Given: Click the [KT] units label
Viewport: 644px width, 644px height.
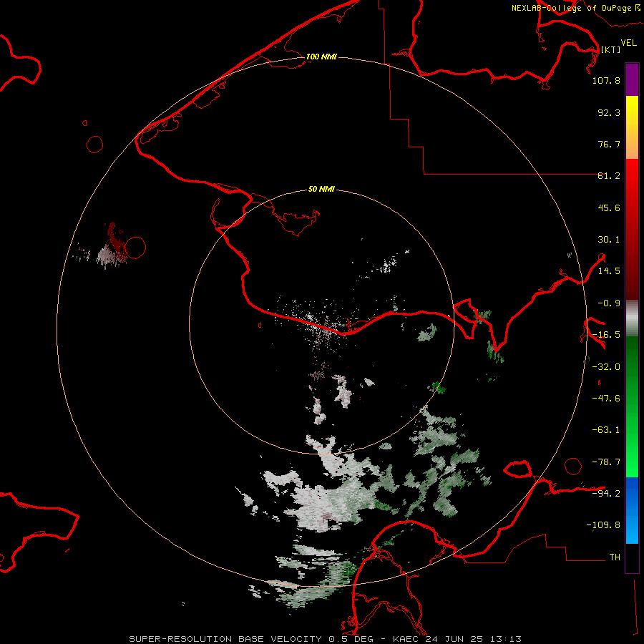Looking at the screenshot, I should [610, 49].
